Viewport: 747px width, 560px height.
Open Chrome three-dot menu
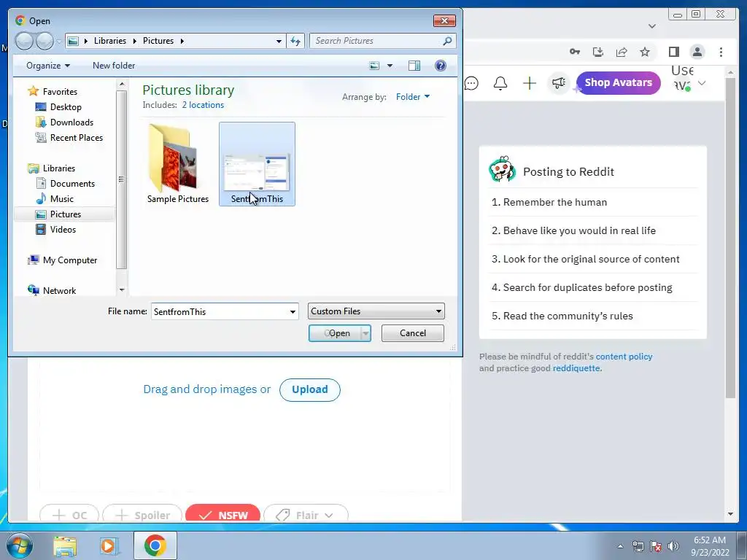pyautogui.click(x=721, y=52)
